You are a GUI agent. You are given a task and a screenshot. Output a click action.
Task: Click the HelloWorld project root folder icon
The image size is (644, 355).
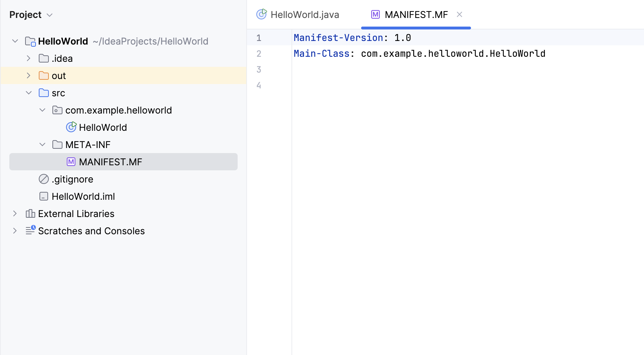point(29,41)
